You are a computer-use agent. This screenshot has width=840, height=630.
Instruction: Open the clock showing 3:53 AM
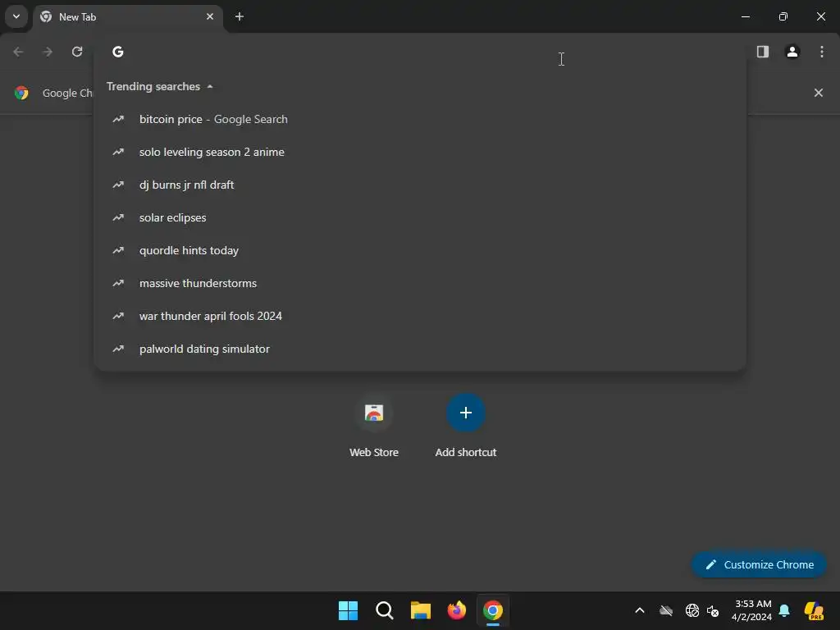click(751, 610)
